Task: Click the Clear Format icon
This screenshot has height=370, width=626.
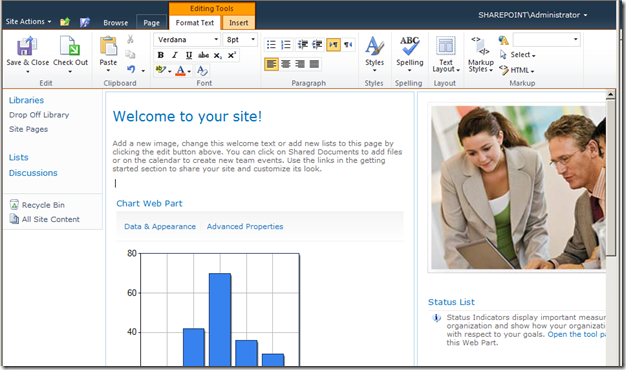Action: tap(202, 71)
